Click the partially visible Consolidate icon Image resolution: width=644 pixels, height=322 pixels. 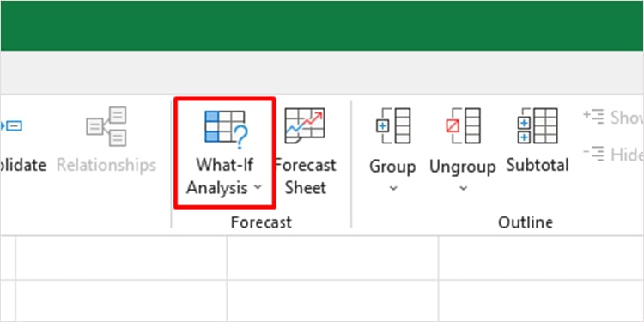[x=11, y=125]
